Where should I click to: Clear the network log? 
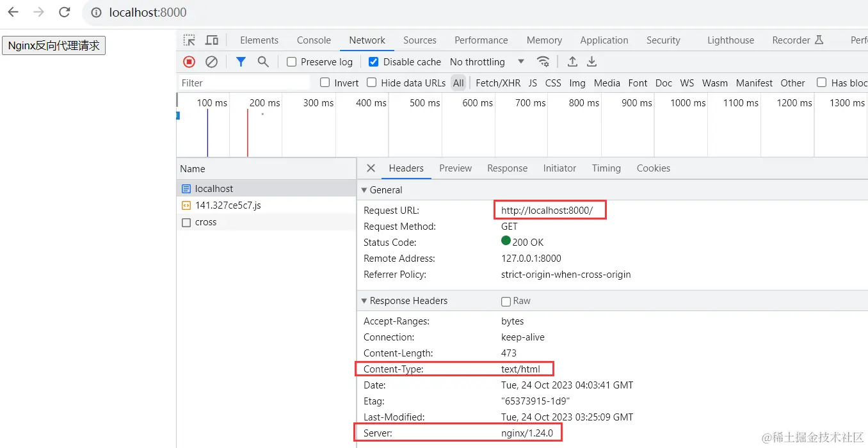211,62
